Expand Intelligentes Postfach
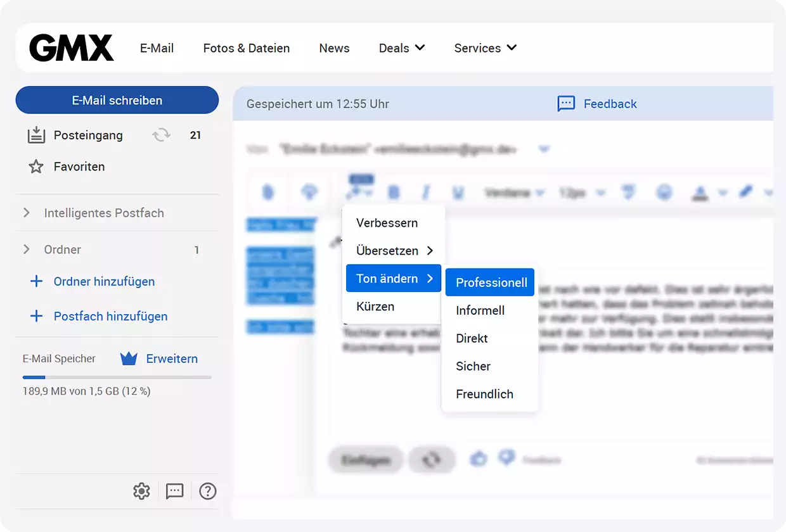786x532 pixels. coord(27,213)
